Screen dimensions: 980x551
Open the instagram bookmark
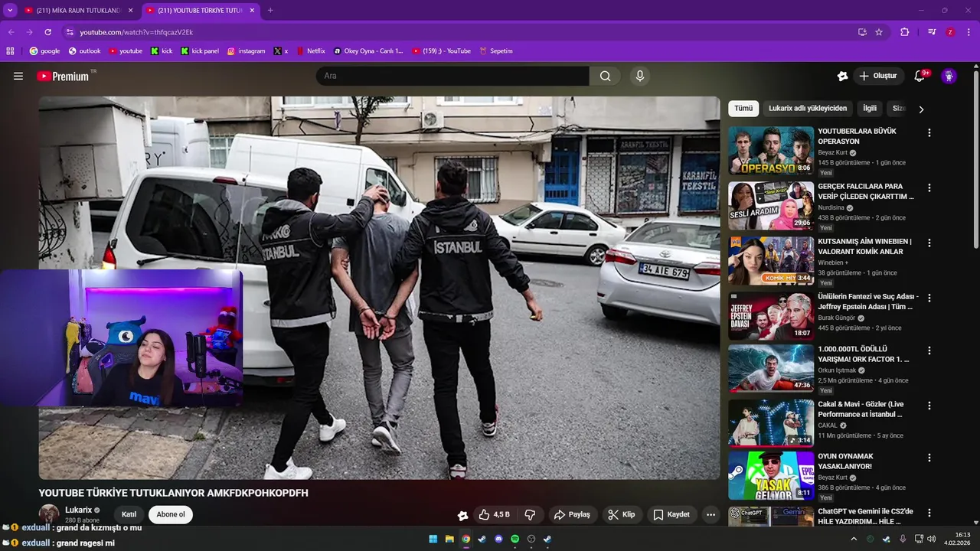(246, 51)
